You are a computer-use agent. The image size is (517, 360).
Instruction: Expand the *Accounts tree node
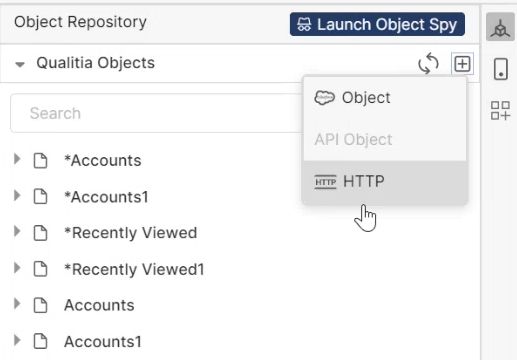pyautogui.click(x=17, y=159)
